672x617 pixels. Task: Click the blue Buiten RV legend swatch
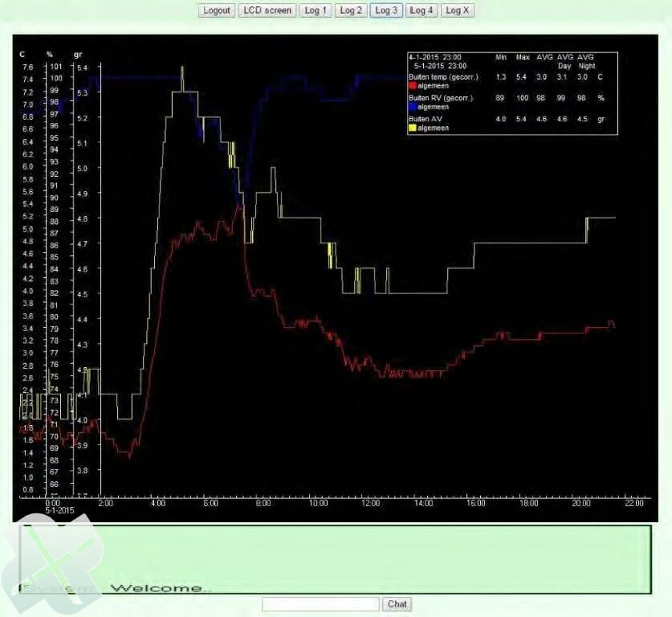coord(413,107)
